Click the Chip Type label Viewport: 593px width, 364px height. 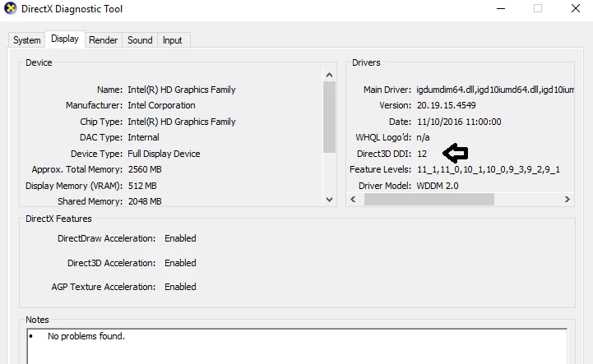[101, 122]
